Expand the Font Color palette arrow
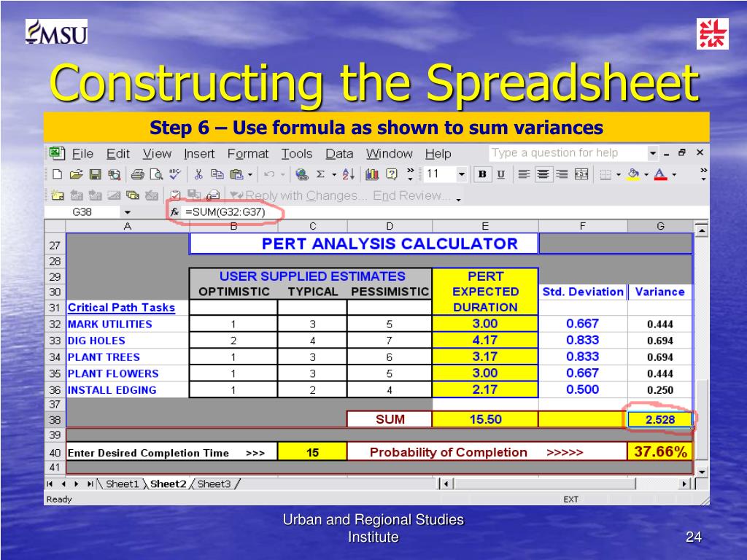The height and width of the screenshot is (560, 747). click(674, 175)
